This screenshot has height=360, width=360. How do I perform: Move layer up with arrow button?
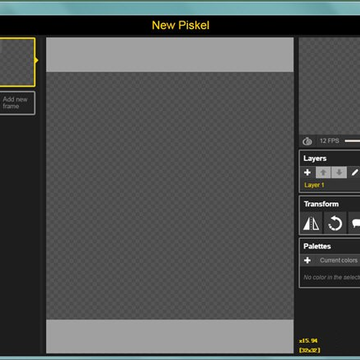coord(323,172)
